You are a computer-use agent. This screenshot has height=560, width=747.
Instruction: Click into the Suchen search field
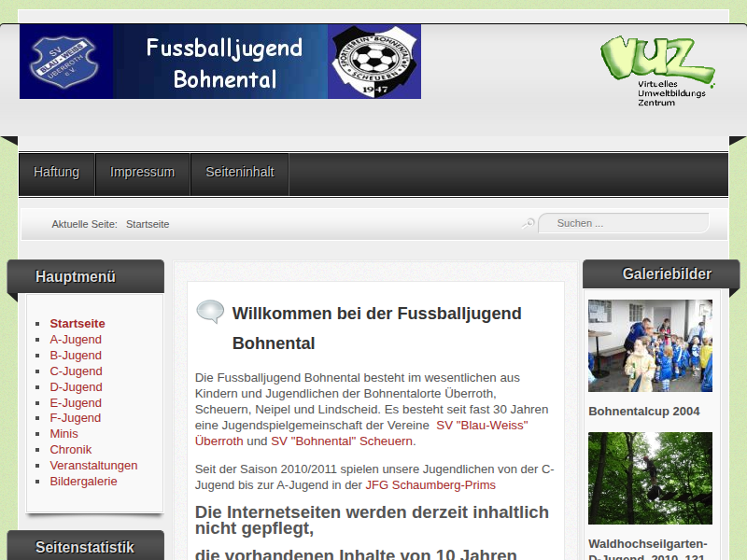coord(626,223)
